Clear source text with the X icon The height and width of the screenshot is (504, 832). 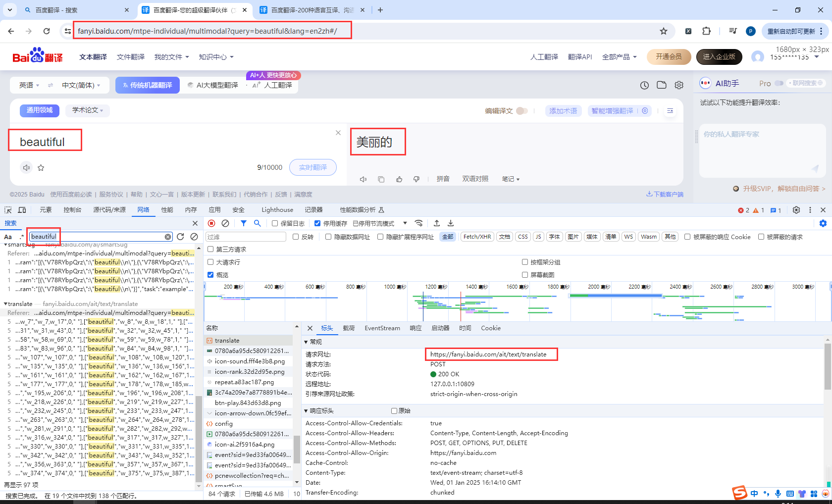tap(338, 133)
